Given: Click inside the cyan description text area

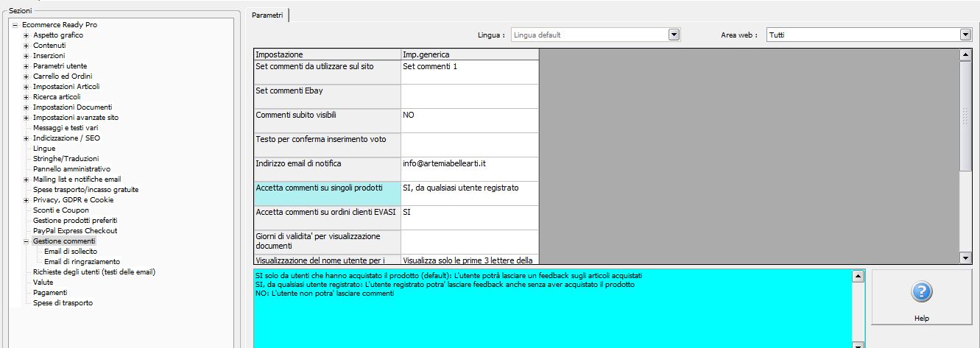Looking at the screenshot, I should [552, 308].
